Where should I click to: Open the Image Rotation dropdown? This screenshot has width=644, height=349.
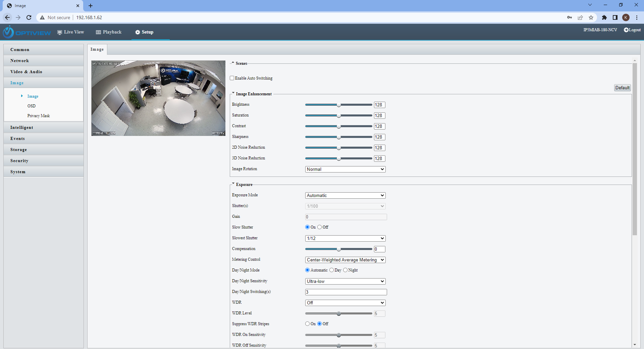point(345,169)
